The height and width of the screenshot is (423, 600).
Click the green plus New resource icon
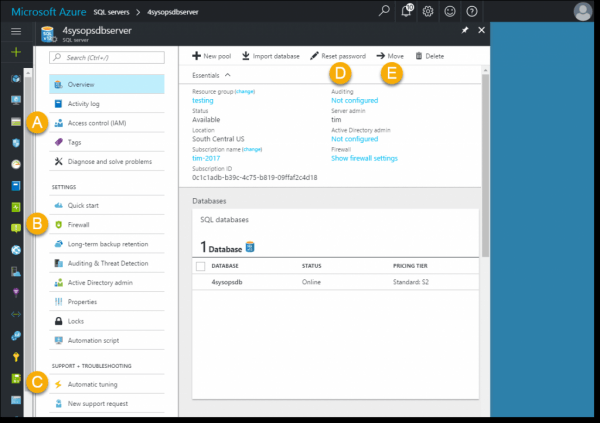tap(16, 52)
